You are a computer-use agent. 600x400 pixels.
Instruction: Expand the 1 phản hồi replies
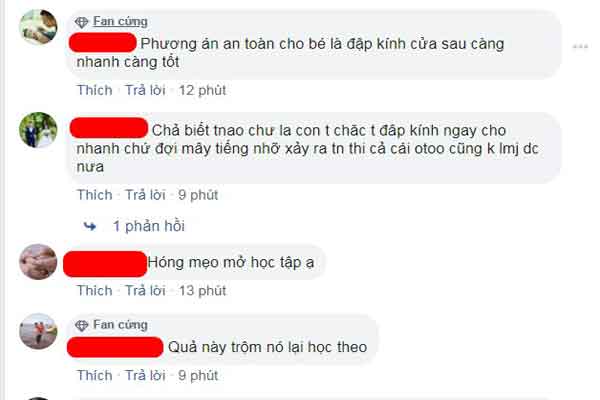tap(148, 226)
